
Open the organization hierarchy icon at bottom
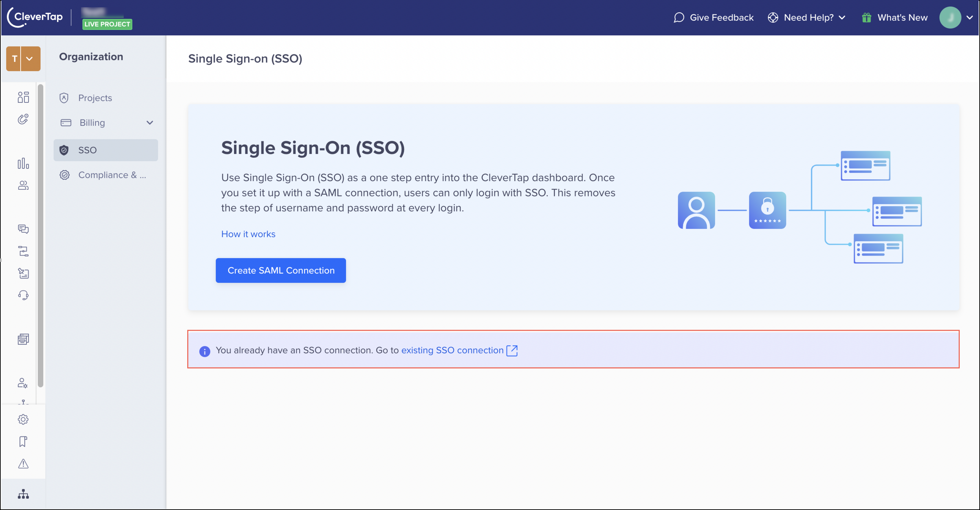pos(23,494)
